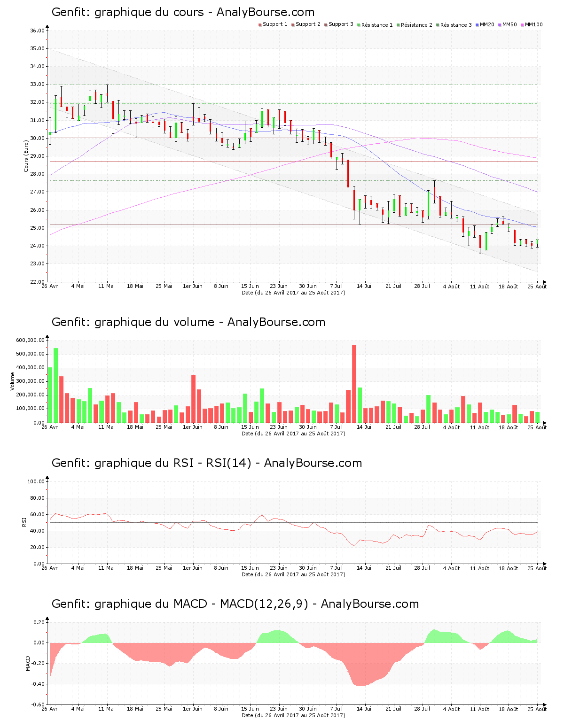Click the date range caption below the volume chart
The width and height of the screenshot is (564, 728).
click(x=293, y=434)
